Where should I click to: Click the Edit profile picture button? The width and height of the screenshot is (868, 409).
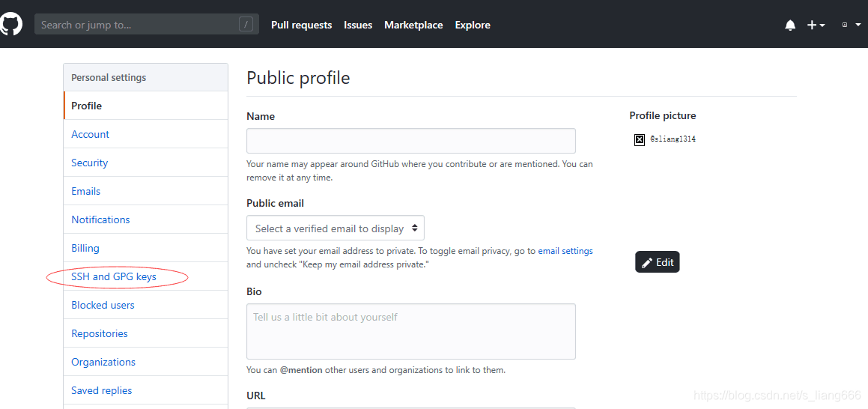[658, 262]
